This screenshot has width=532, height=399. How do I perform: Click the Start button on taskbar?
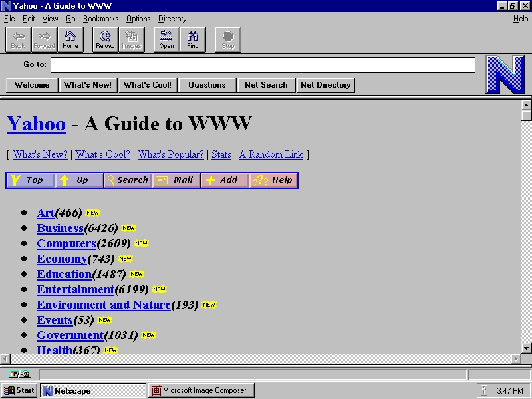(19, 390)
